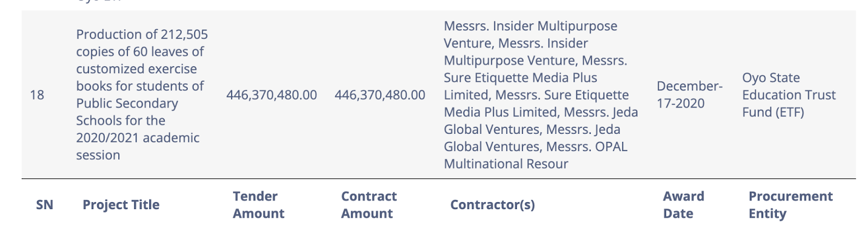
Task: Click the first "Messrs. Insider Multipurpose" line
Action: click(x=530, y=26)
